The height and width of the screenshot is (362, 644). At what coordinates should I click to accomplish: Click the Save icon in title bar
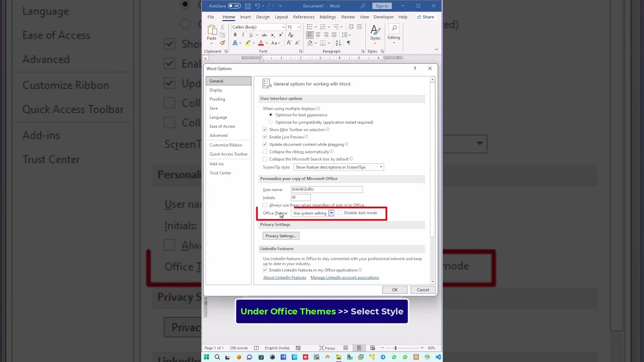click(248, 6)
